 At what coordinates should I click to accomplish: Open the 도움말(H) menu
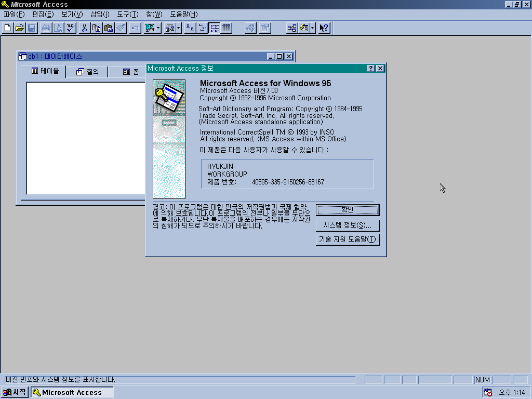(184, 14)
